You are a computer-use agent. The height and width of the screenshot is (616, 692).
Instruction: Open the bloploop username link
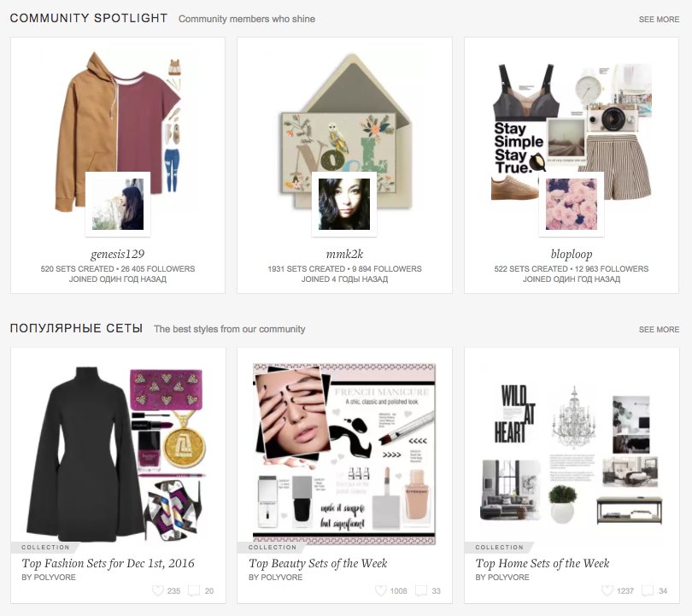point(572,254)
